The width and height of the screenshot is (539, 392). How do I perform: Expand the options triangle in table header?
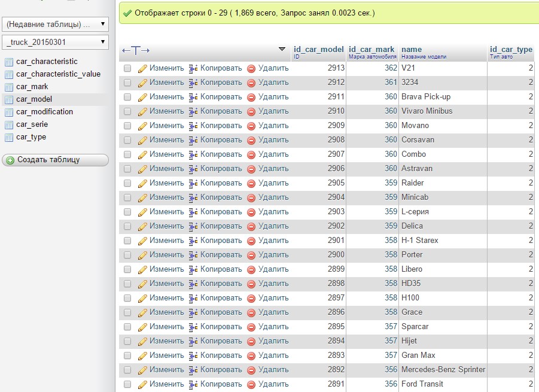point(282,49)
